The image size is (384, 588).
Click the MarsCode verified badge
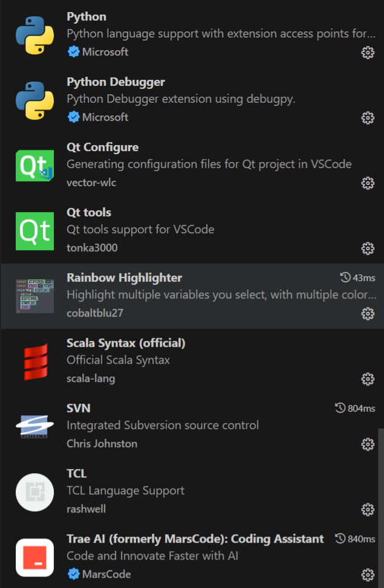(74, 573)
